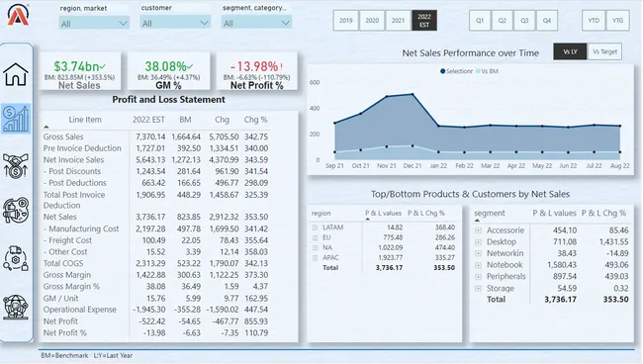This screenshot has width=643, height=364.
Task: Select the GM / Unit line item
Action: [60, 298]
